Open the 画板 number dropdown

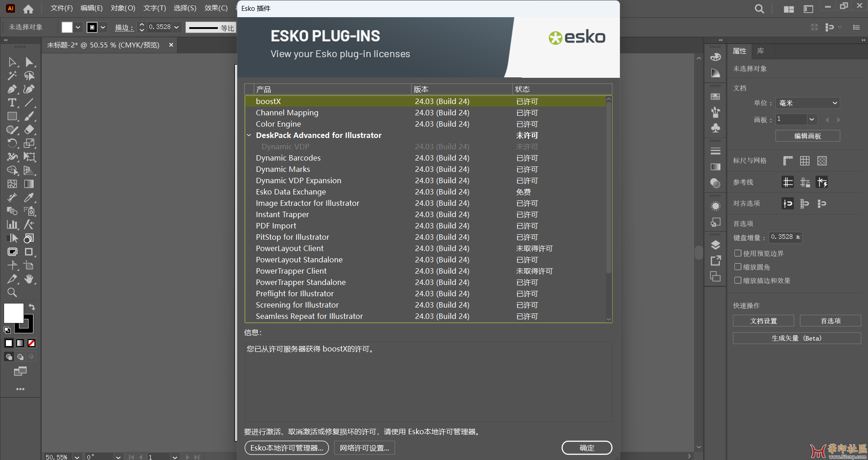(x=812, y=119)
